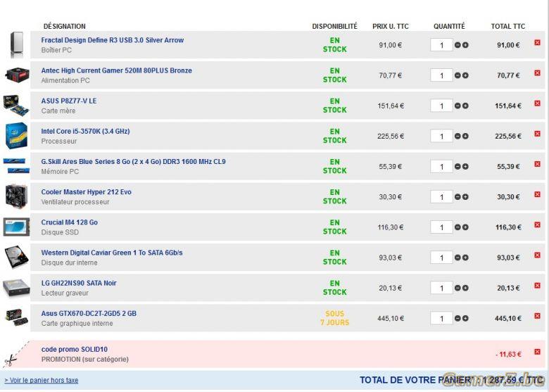Screen dimensions: 549x392
Task: Click Asus graphics card thumbnail
Action: tap(16, 317)
